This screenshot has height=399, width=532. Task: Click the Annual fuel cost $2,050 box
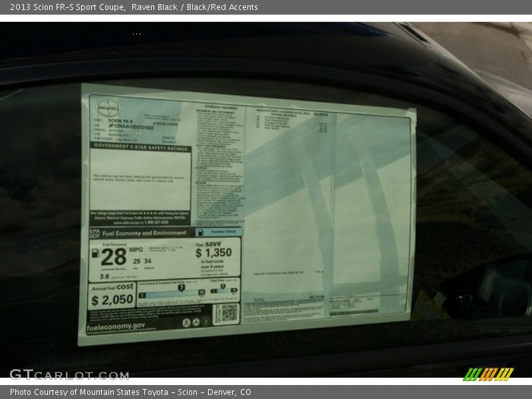tap(112, 295)
